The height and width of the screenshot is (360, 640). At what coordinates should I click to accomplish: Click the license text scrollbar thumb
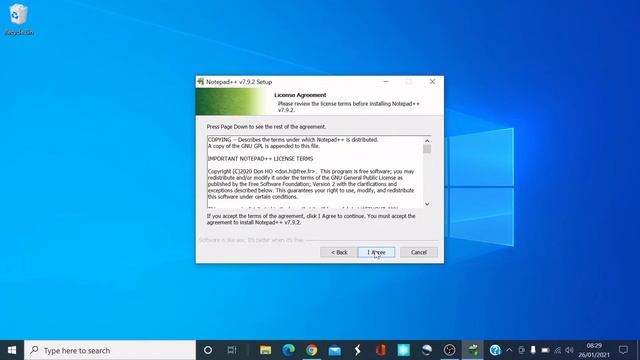tap(427, 149)
